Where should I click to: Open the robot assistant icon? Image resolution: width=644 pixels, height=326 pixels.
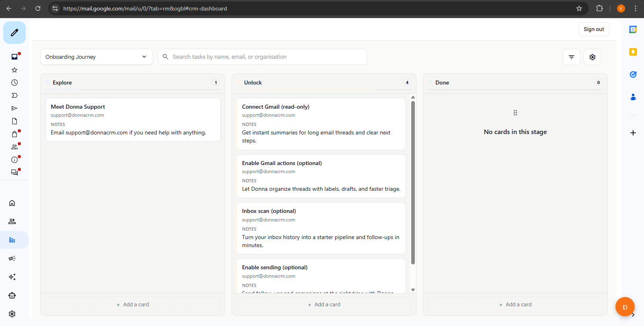(x=12, y=295)
